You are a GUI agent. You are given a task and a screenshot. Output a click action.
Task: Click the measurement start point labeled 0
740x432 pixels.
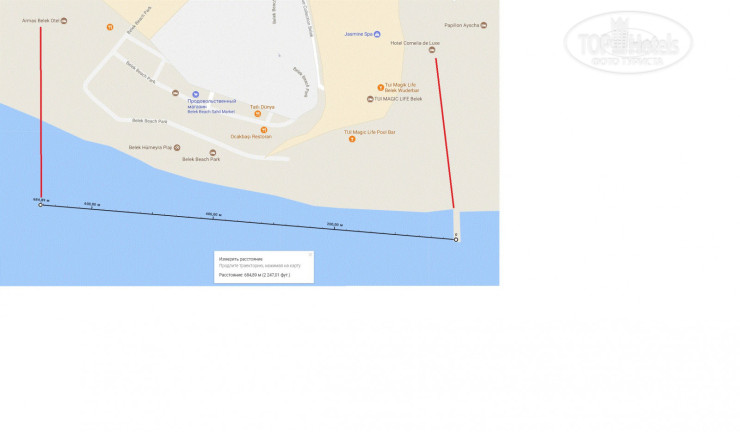pyautogui.click(x=456, y=240)
